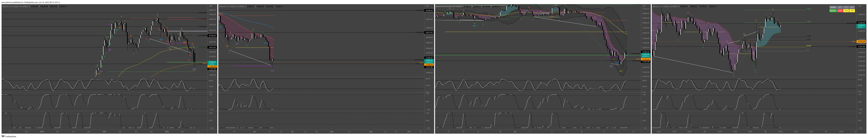Click the TradingView logo at the bottom

click(9, 137)
